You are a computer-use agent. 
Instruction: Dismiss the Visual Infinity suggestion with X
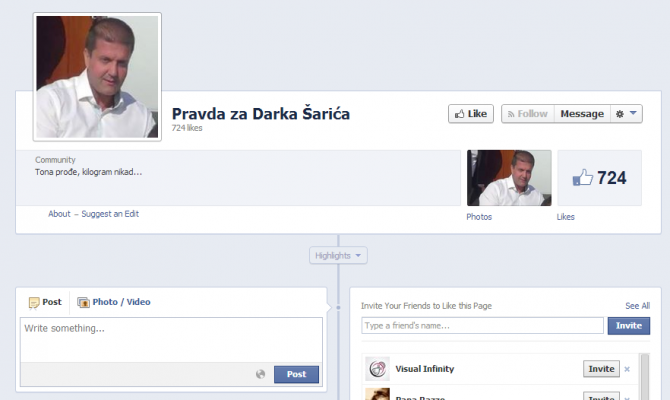(x=627, y=369)
